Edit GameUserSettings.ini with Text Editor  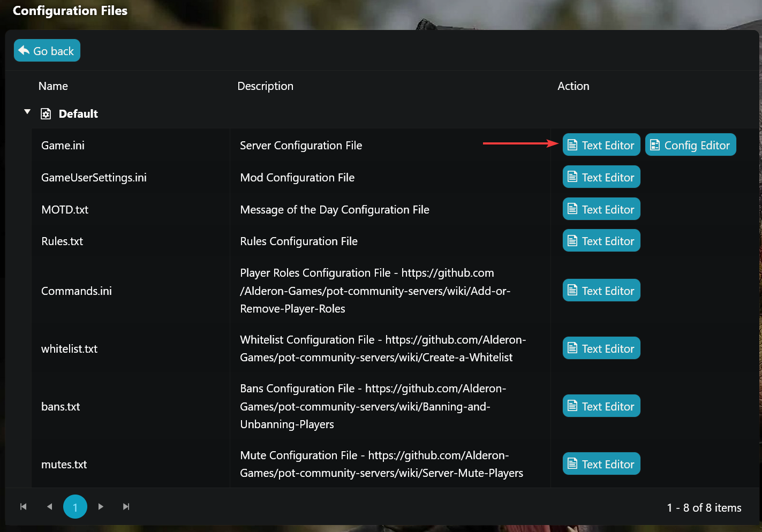601,177
